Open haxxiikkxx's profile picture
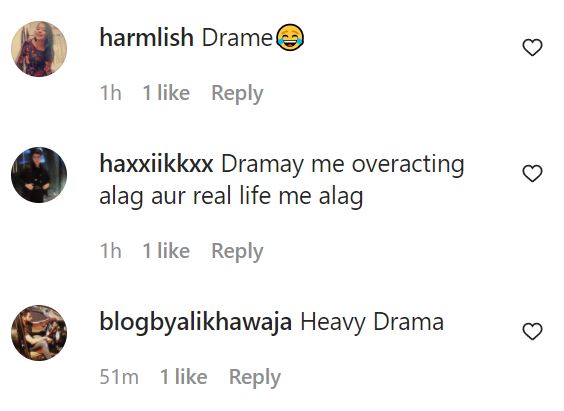The image size is (564, 411). (x=39, y=175)
